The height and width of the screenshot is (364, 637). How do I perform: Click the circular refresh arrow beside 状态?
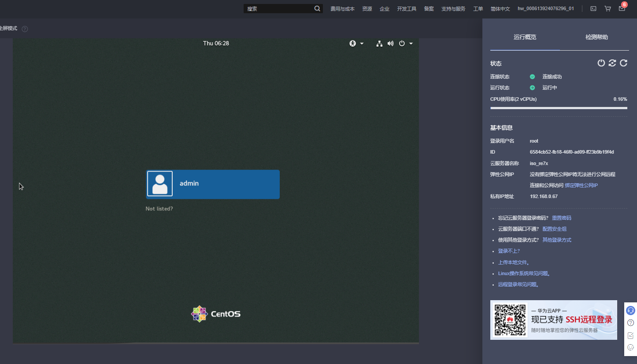pyautogui.click(x=623, y=63)
